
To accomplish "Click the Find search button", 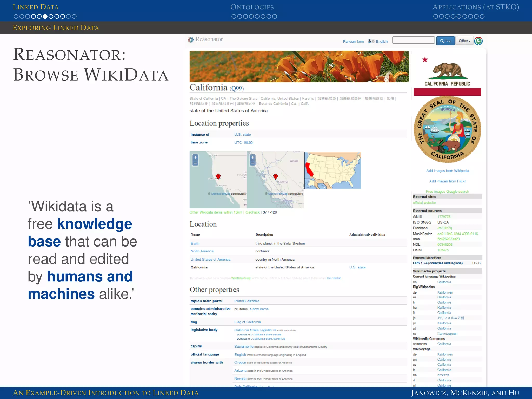I will pyautogui.click(x=445, y=41).
